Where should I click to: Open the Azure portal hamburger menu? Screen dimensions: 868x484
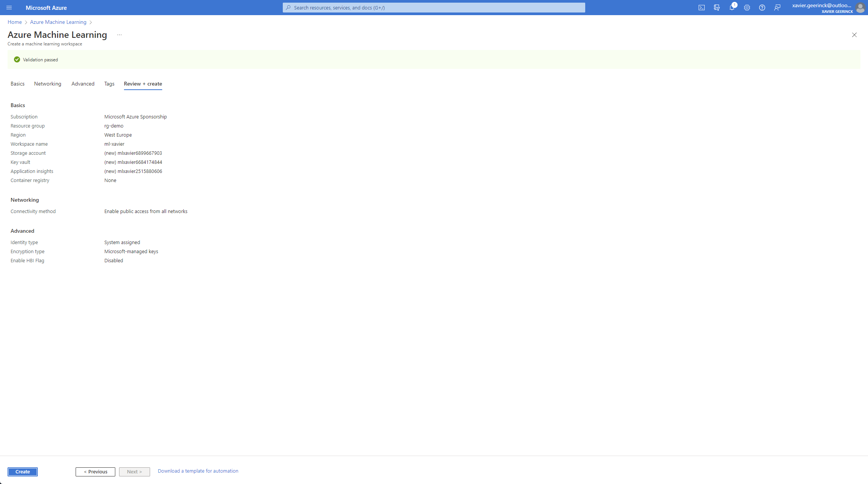point(9,8)
